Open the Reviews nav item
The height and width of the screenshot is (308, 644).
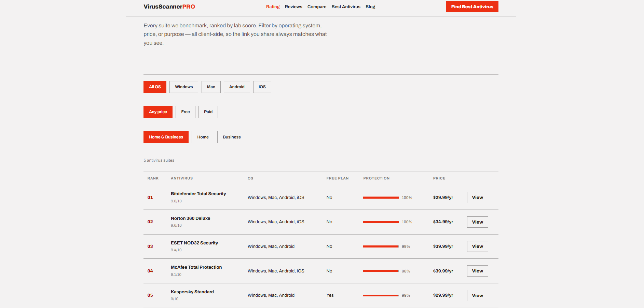click(293, 7)
